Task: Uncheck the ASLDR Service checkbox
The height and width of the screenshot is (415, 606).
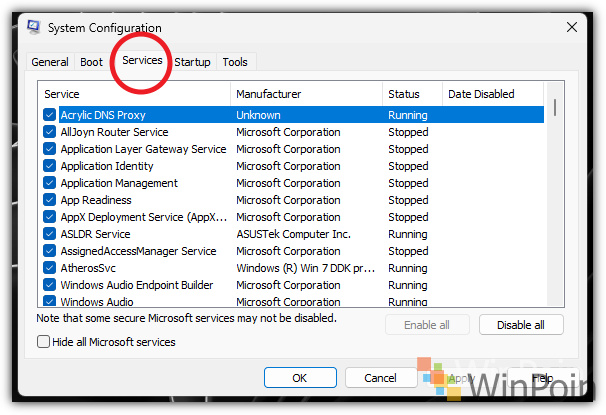Action: point(49,234)
